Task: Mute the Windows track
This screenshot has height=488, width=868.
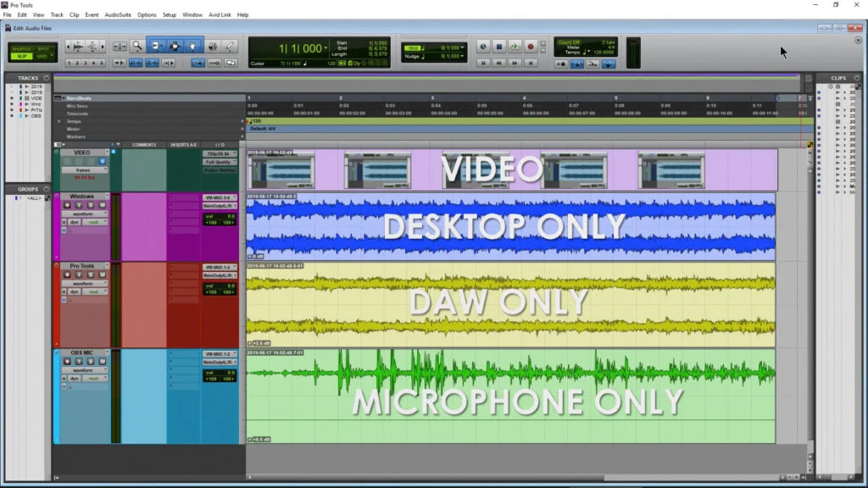Action: (103, 205)
